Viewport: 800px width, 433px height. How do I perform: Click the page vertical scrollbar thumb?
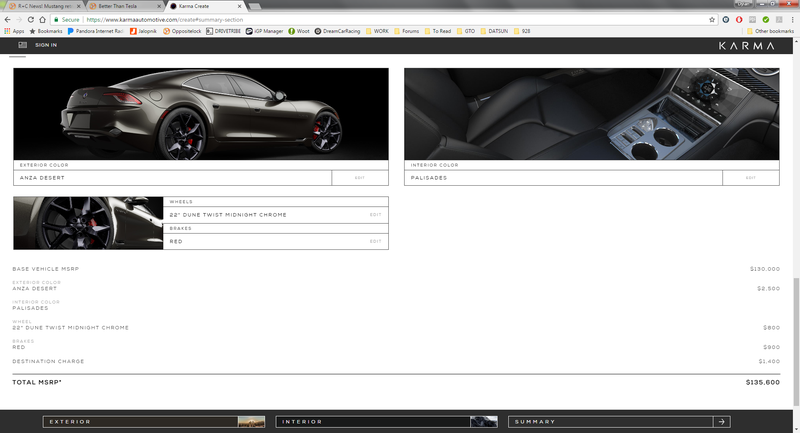pos(796,341)
